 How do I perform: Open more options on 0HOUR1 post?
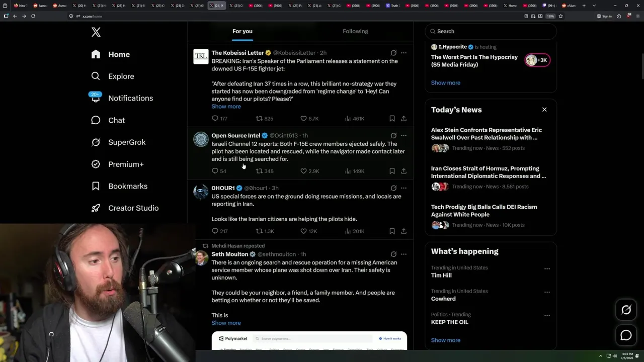(404, 188)
